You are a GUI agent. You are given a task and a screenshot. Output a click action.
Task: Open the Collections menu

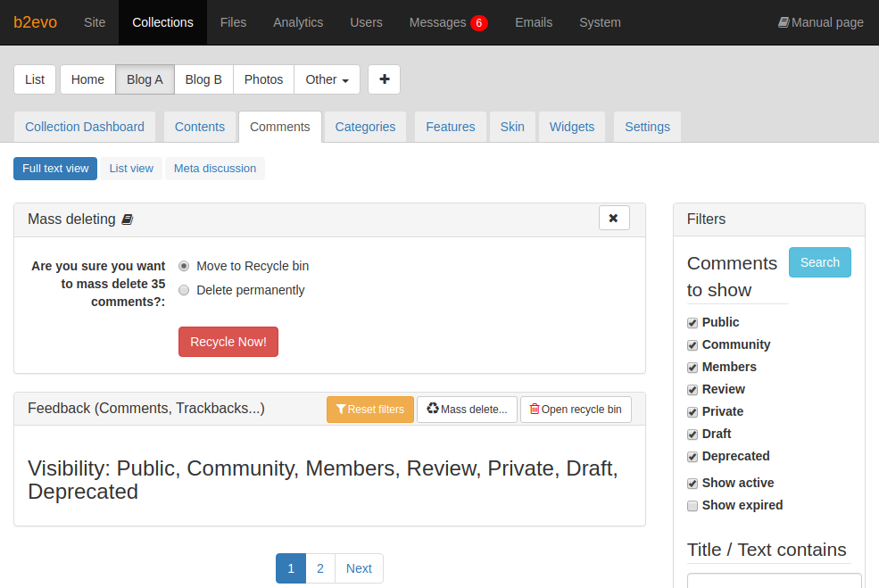[162, 22]
